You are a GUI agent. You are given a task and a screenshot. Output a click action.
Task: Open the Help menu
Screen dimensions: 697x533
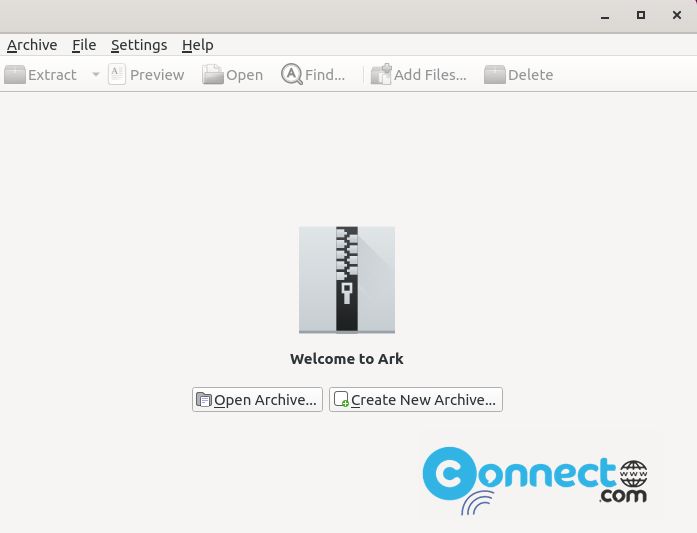pos(197,45)
